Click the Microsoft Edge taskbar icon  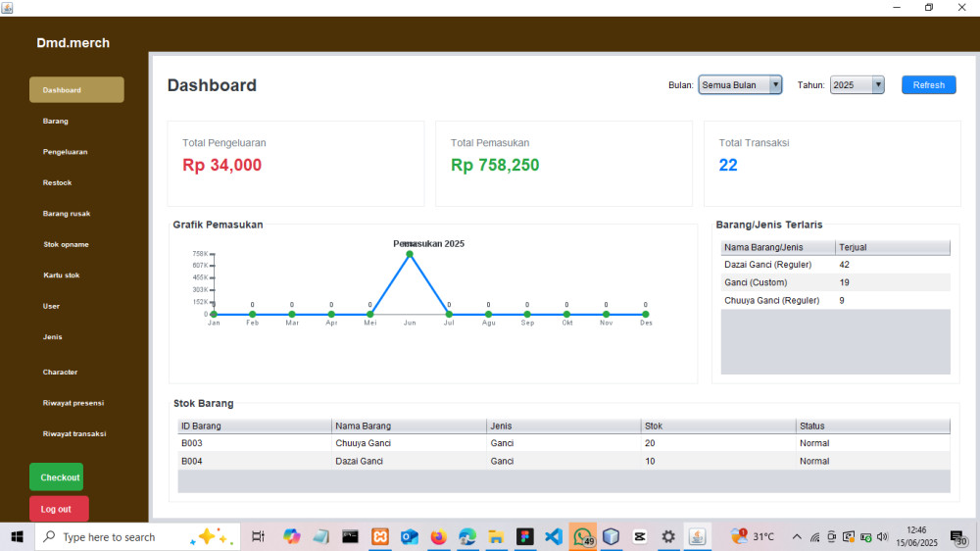coord(467,536)
